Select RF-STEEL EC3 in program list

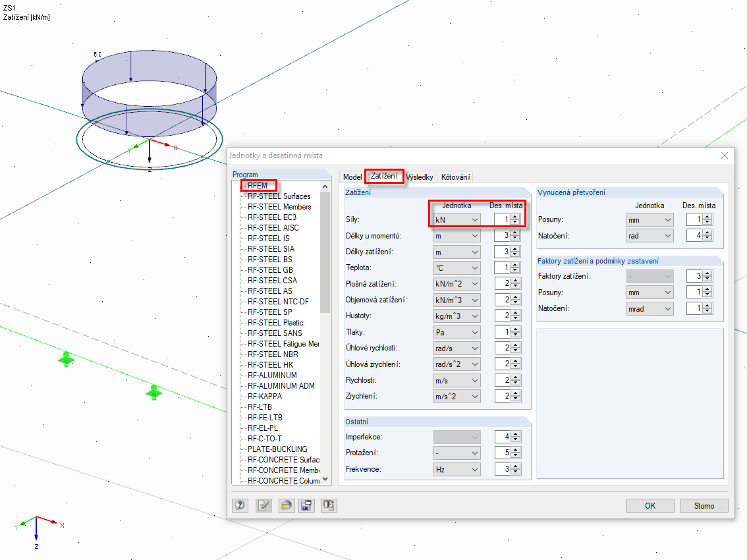tap(272, 217)
